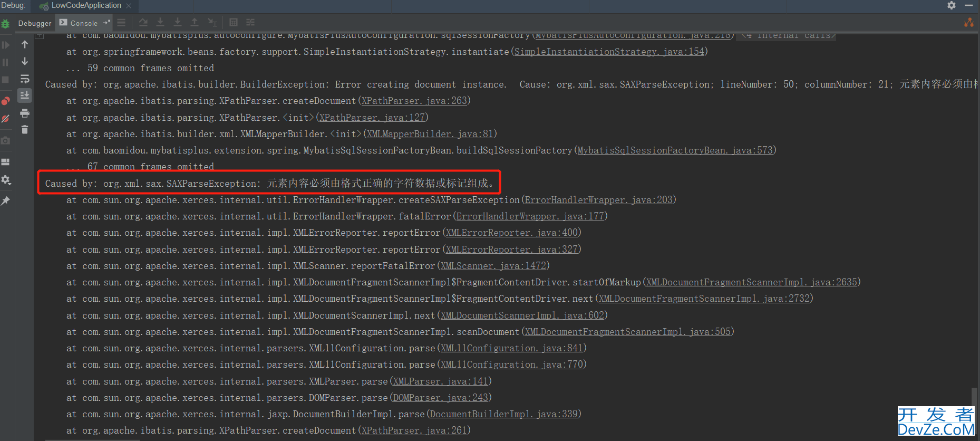
Task: Click the Resume Program icon
Action: [x=6, y=45]
